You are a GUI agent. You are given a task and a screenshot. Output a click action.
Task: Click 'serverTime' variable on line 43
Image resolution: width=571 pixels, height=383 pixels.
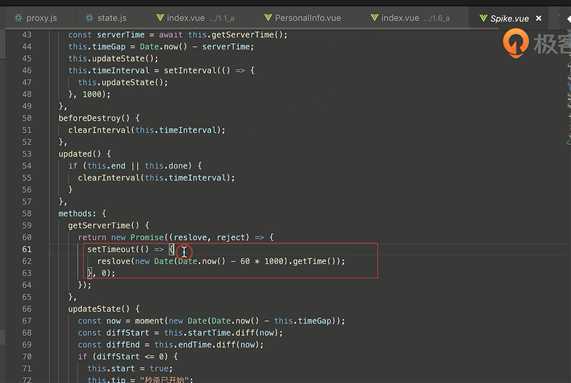coord(121,35)
